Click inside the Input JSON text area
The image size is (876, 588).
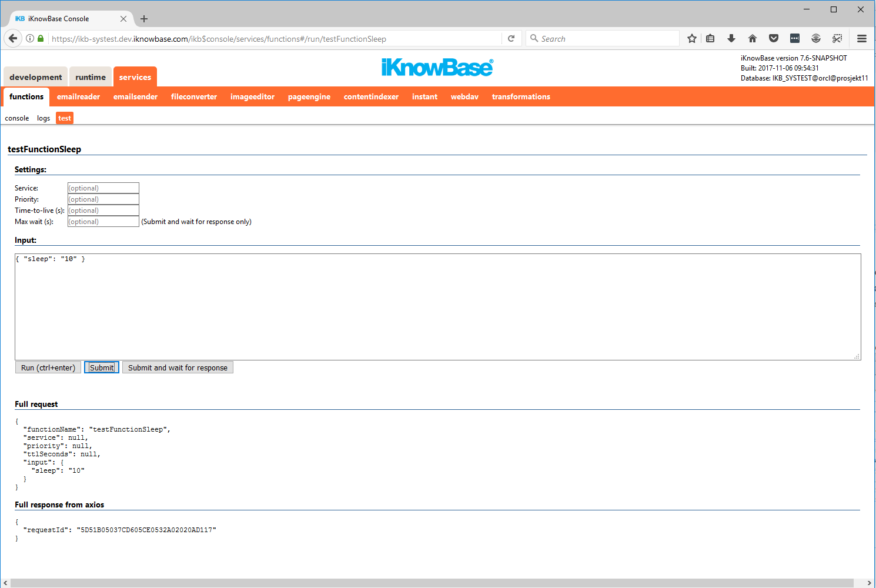(438, 307)
